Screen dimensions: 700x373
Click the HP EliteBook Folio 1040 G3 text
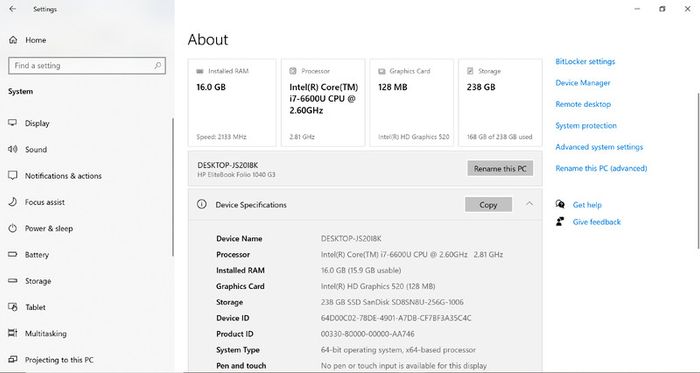[236, 175]
